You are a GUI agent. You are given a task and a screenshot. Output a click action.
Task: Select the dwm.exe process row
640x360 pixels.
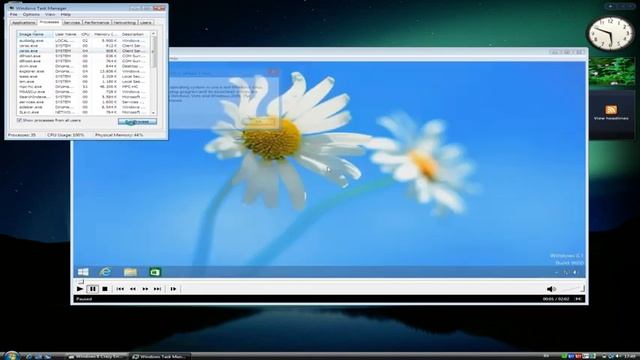click(84, 66)
